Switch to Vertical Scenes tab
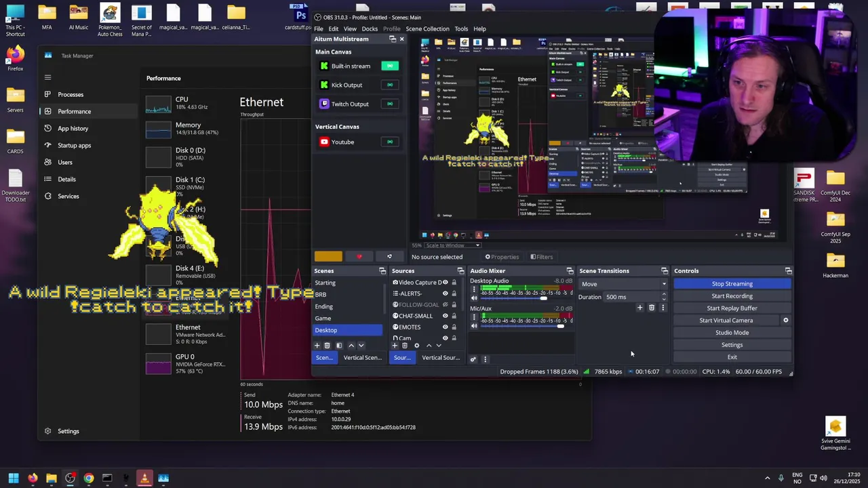 point(363,358)
